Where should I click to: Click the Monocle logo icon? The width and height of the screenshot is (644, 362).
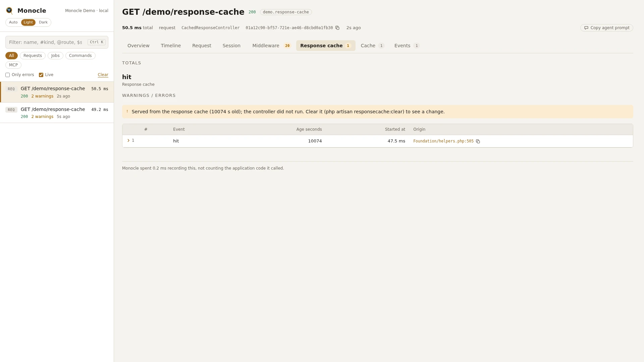pyautogui.click(x=9, y=11)
